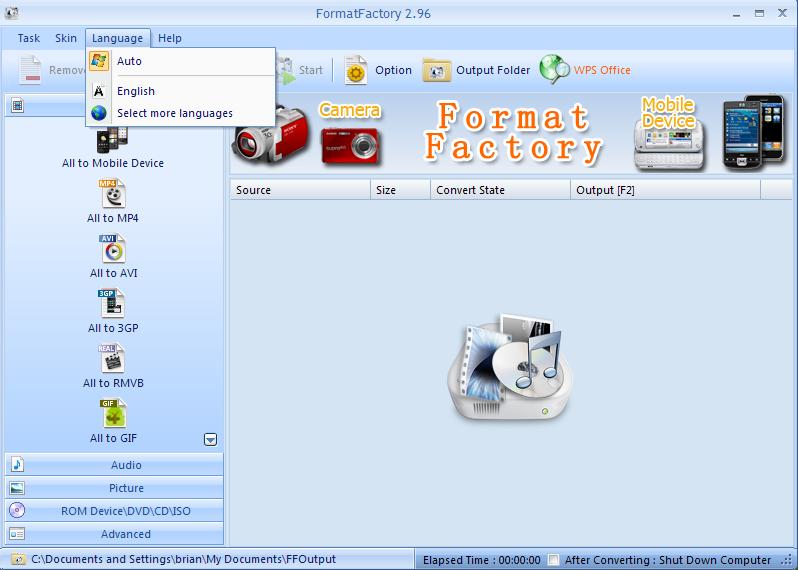The width and height of the screenshot is (798, 570).
Task: Click the Elapsed Time status text
Action: click(x=481, y=560)
